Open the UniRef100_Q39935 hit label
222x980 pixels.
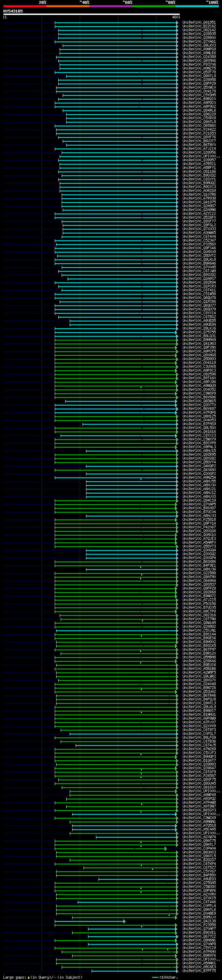coord(199,34)
